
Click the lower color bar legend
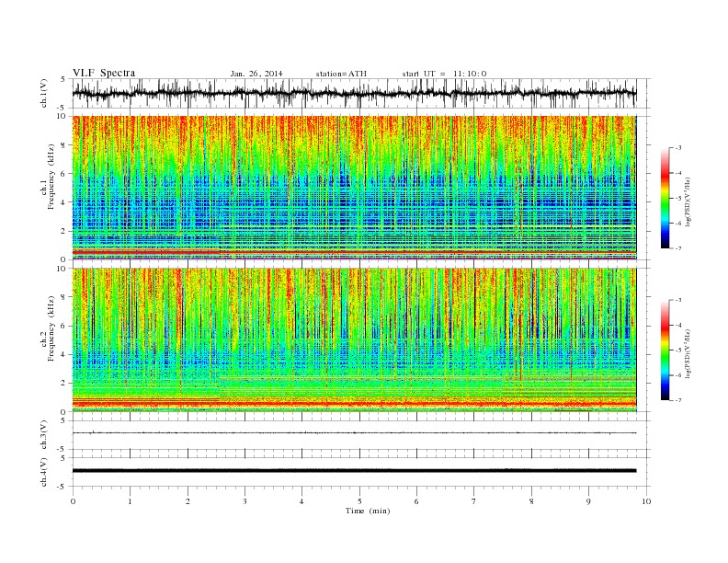[x=665, y=350]
